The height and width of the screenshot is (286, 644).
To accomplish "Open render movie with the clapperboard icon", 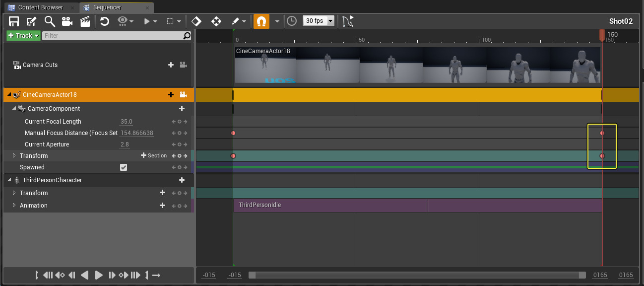I will pyautogui.click(x=85, y=21).
